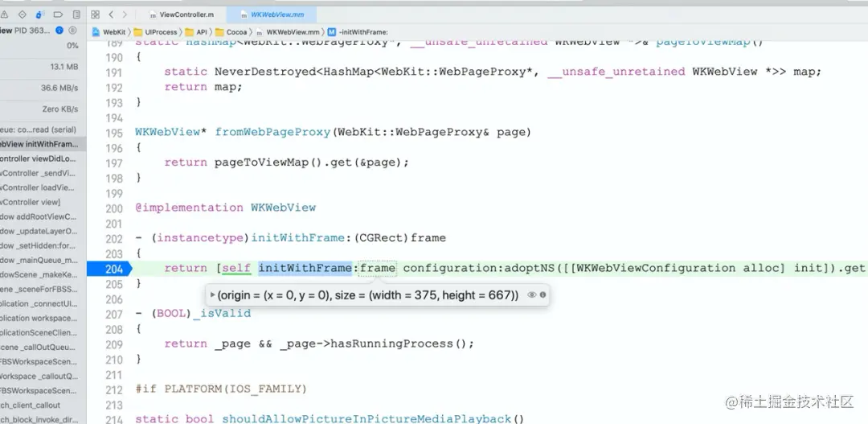Click the underlined self keyword on line 204
Viewport: 868px width, 424px height.
(x=236, y=268)
